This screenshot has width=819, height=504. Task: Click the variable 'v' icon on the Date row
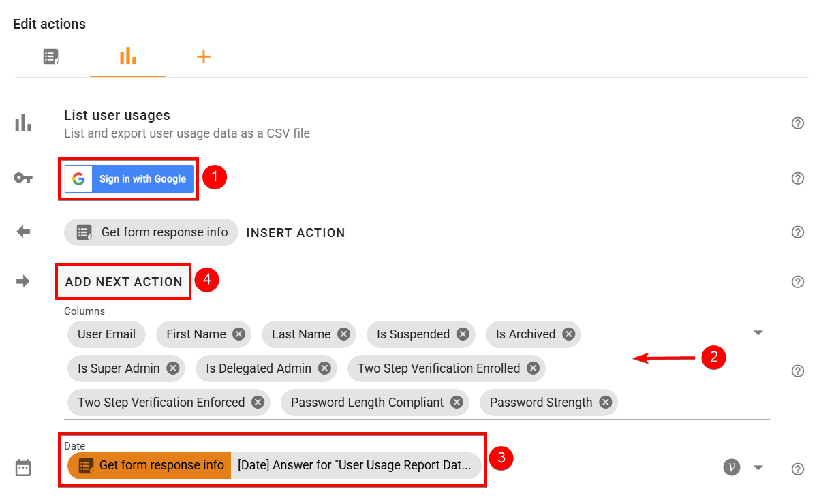pos(731,467)
